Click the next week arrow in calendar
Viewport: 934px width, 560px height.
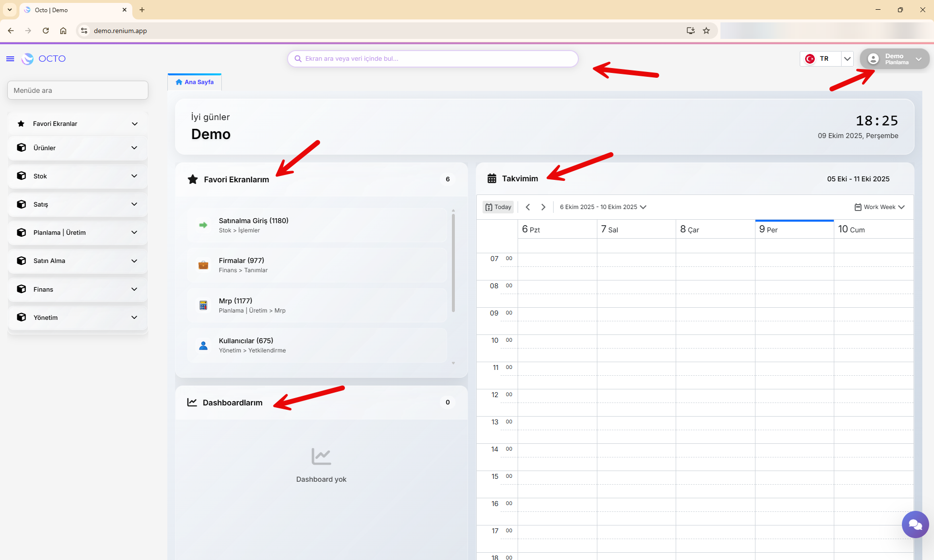point(543,207)
